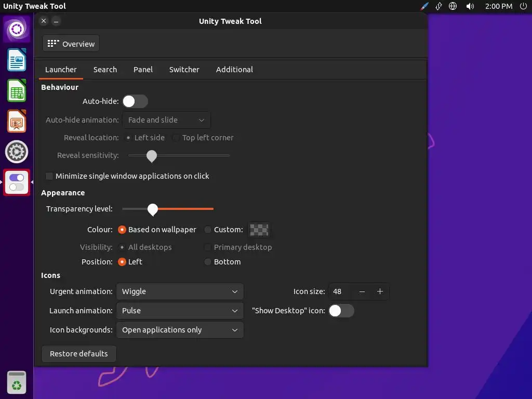Click the Unity Tweak Tool panel title
Viewport: 532px width, 399px height.
coord(34,6)
